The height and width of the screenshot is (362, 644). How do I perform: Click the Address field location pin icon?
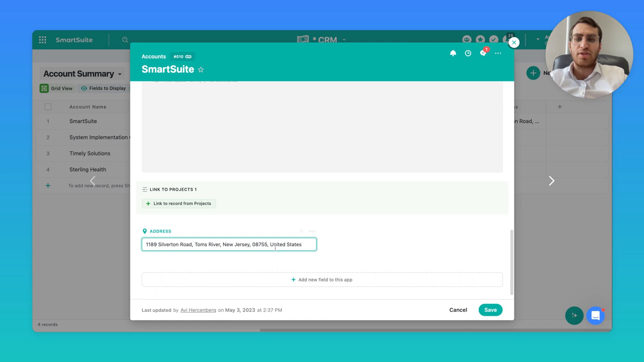coord(145,231)
